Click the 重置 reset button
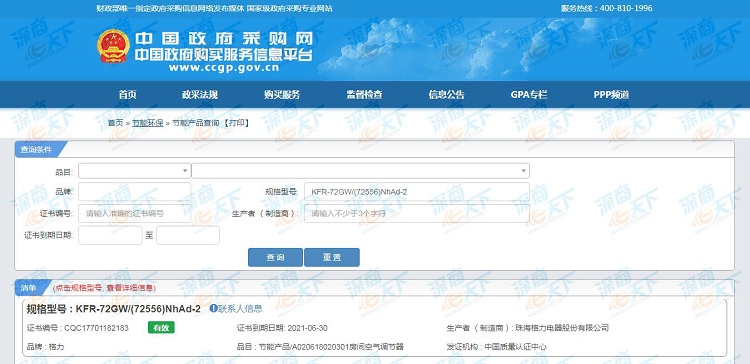The width and height of the screenshot is (750, 364). point(332,257)
